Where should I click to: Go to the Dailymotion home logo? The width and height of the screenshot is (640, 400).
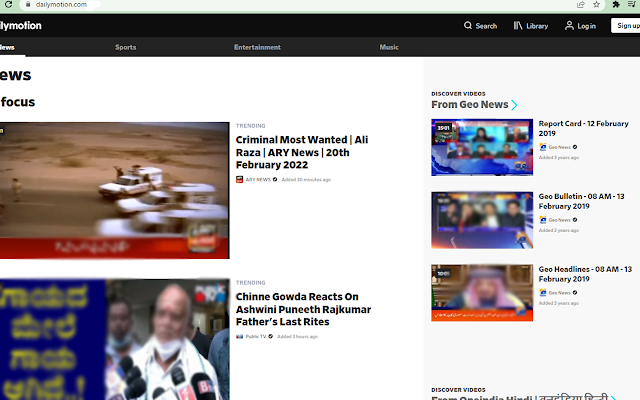coord(20,26)
